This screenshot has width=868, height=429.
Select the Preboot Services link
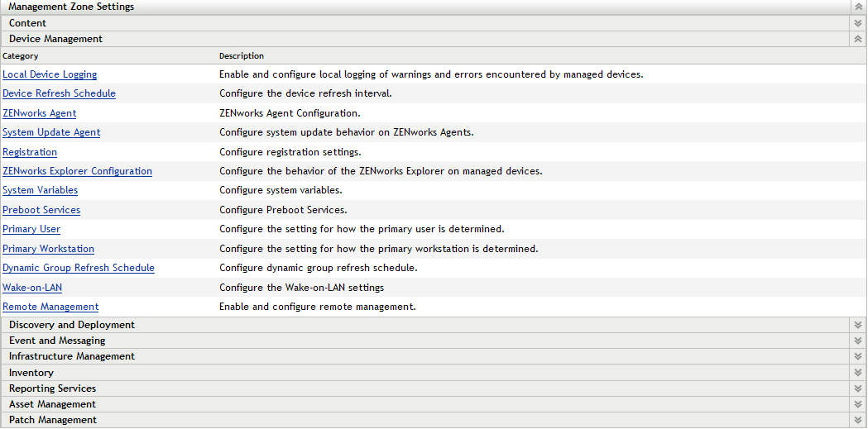(41, 210)
